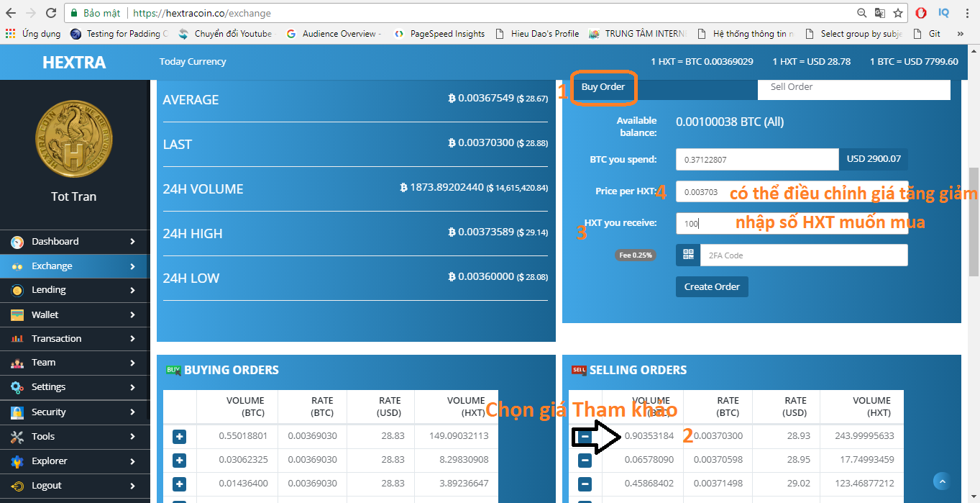The width and height of the screenshot is (980, 503).
Task: Bookmark page with the star icon
Action: (x=898, y=13)
